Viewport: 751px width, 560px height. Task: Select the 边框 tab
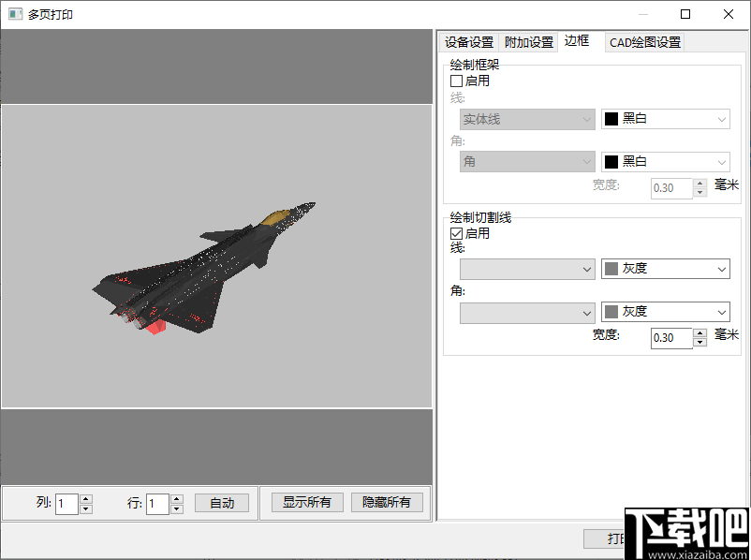579,41
